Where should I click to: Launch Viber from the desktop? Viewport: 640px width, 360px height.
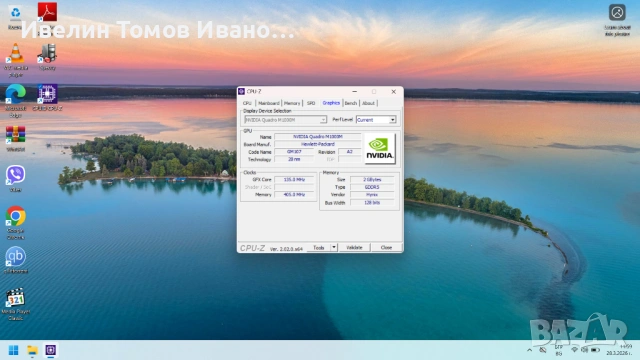16,178
